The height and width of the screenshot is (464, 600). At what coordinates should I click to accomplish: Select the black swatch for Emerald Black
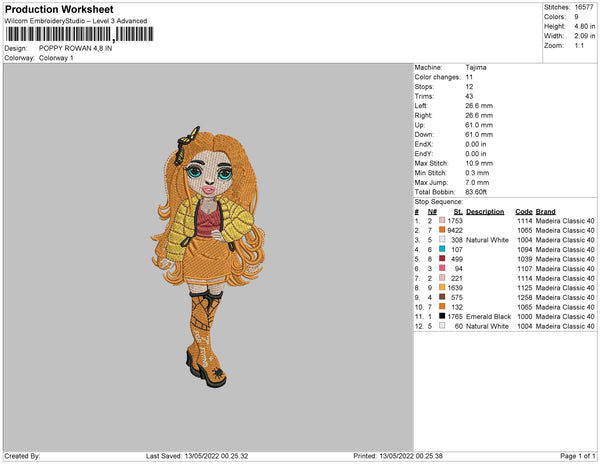(442, 316)
